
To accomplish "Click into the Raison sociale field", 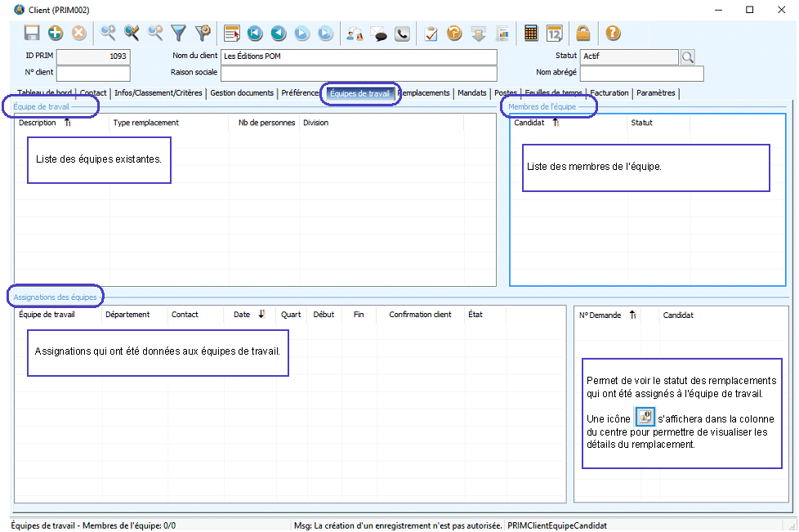I will pyautogui.click(x=359, y=74).
